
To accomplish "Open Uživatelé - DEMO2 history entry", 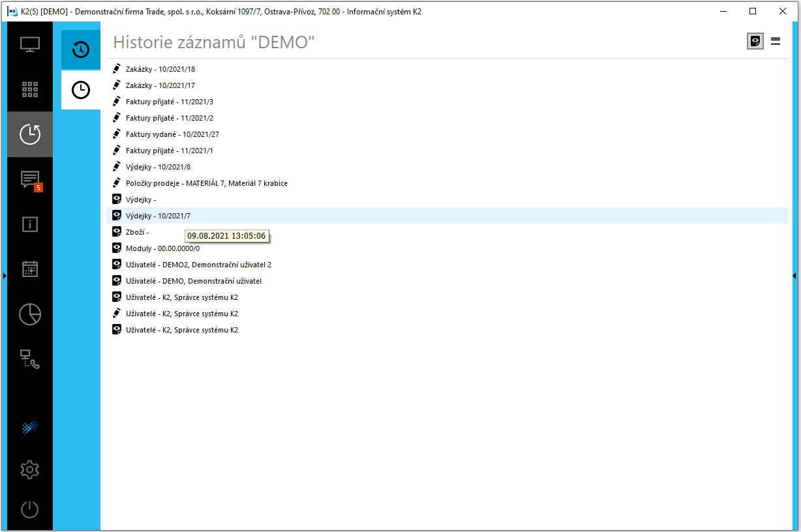I will click(198, 265).
